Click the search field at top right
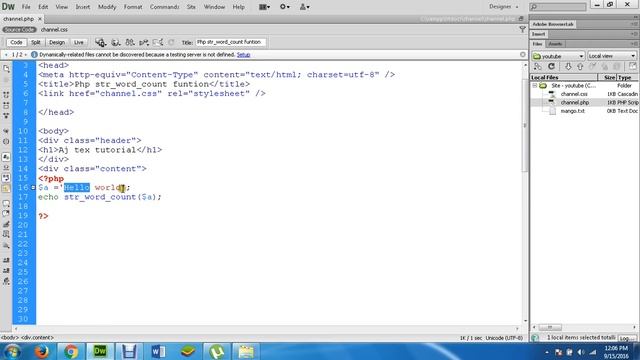This screenshot has width=640, height=360. pyautogui.click(x=558, y=7)
